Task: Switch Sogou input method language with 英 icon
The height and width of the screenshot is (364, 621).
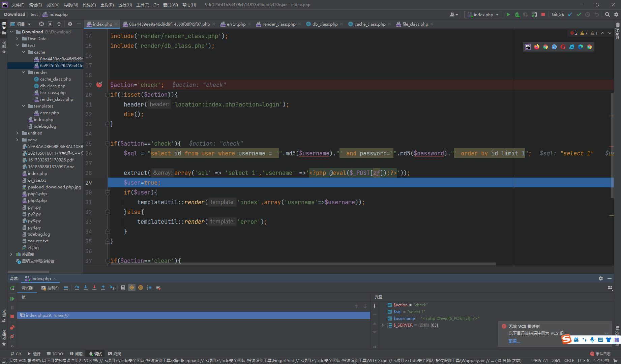Action: [x=576, y=339]
